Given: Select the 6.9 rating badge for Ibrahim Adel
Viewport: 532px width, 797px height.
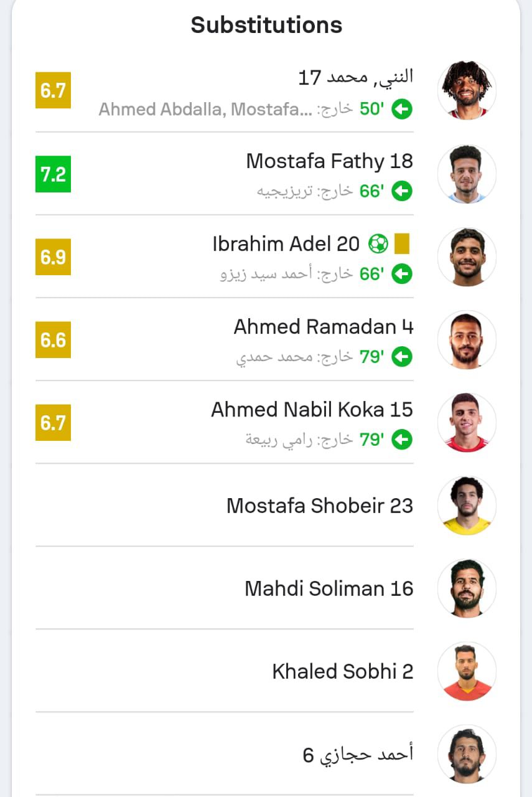Looking at the screenshot, I should 53,257.
